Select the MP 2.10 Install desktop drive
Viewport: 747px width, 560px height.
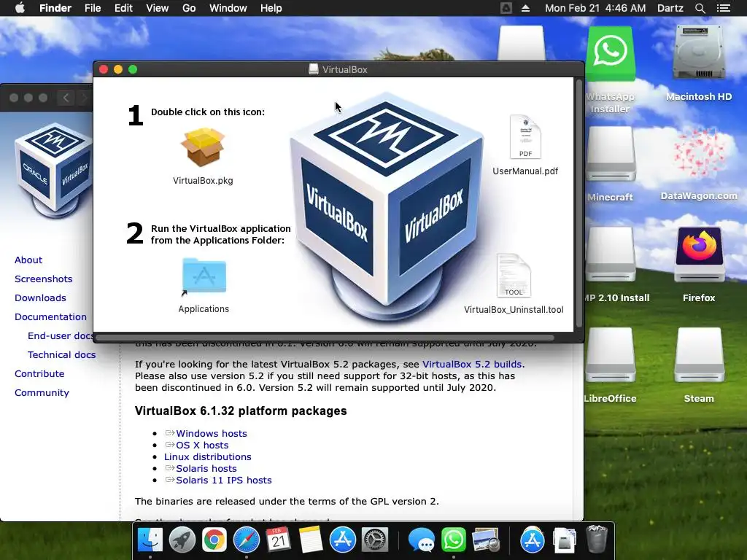611,254
